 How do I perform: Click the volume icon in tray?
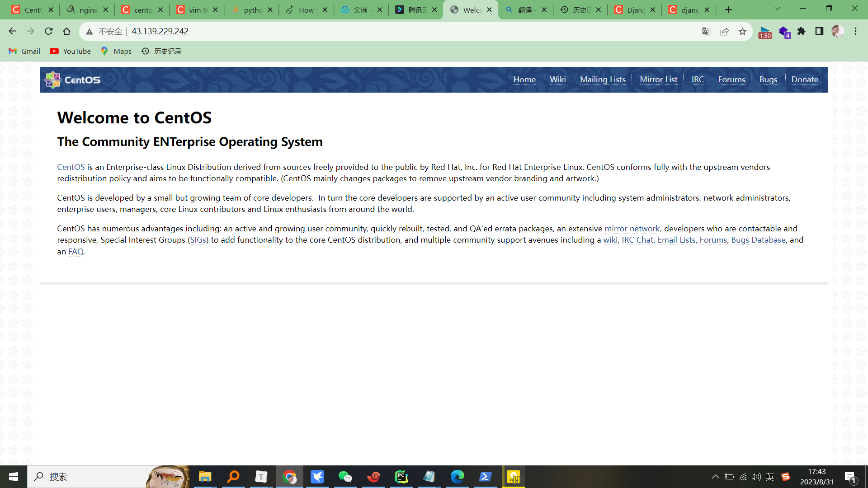(x=756, y=477)
